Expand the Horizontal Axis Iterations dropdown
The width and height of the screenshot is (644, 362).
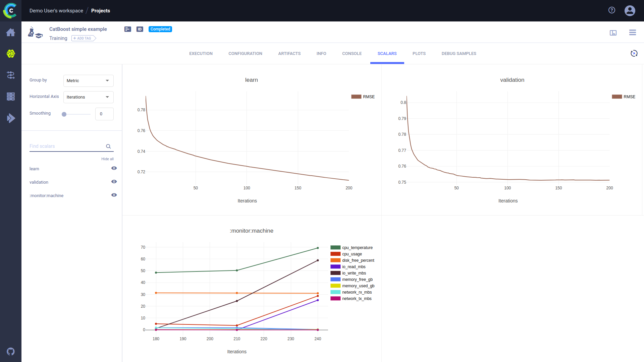pos(88,97)
